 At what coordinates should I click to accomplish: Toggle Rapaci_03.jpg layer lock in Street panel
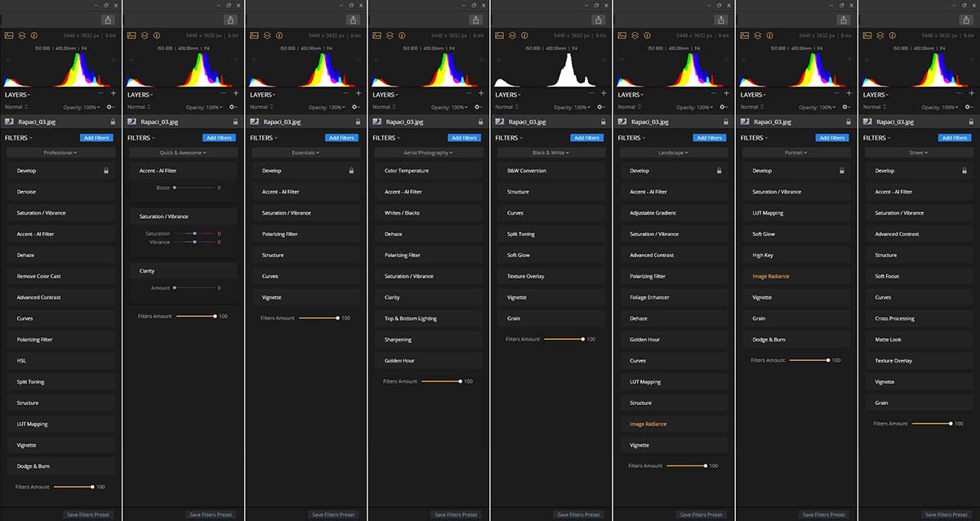[x=970, y=122]
